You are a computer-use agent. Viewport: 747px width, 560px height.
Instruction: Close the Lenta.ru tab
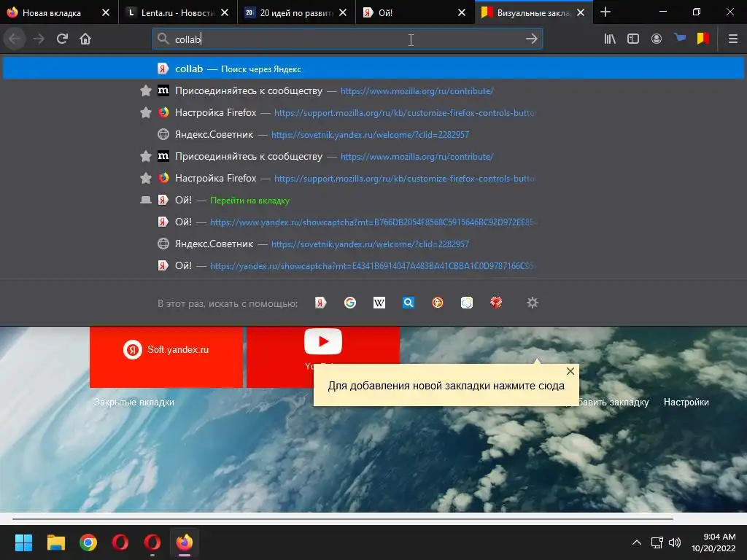(225, 13)
